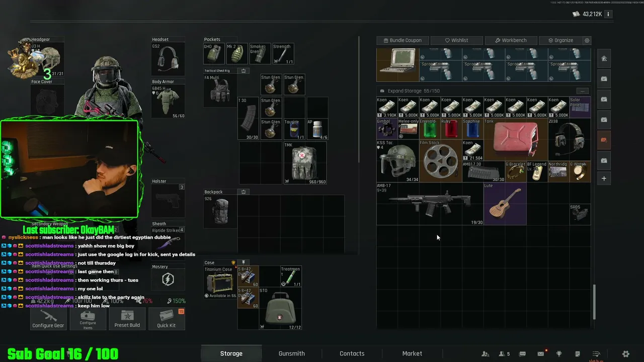The width and height of the screenshot is (644, 362).
Task: Select the G-Watch item
Action: pyautogui.click(x=580, y=171)
